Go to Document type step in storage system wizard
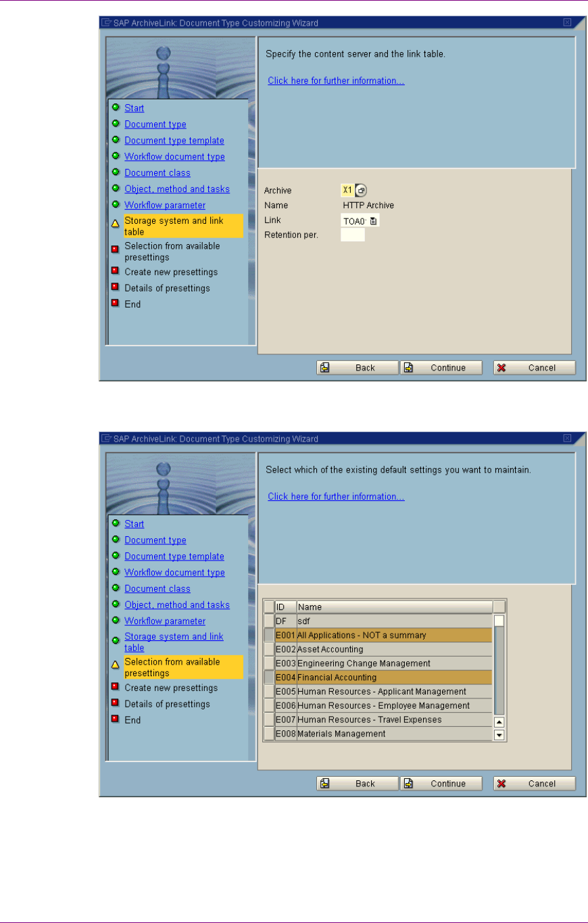 (155, 124)
